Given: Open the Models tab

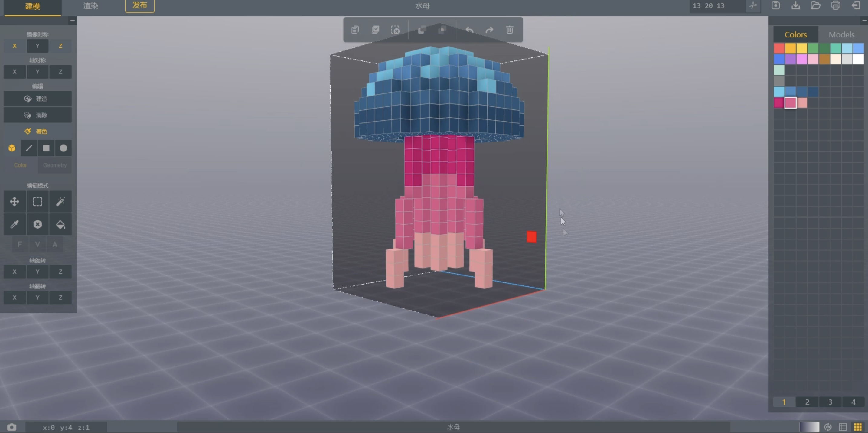Looking at the screenshot, I should [841, 35].
